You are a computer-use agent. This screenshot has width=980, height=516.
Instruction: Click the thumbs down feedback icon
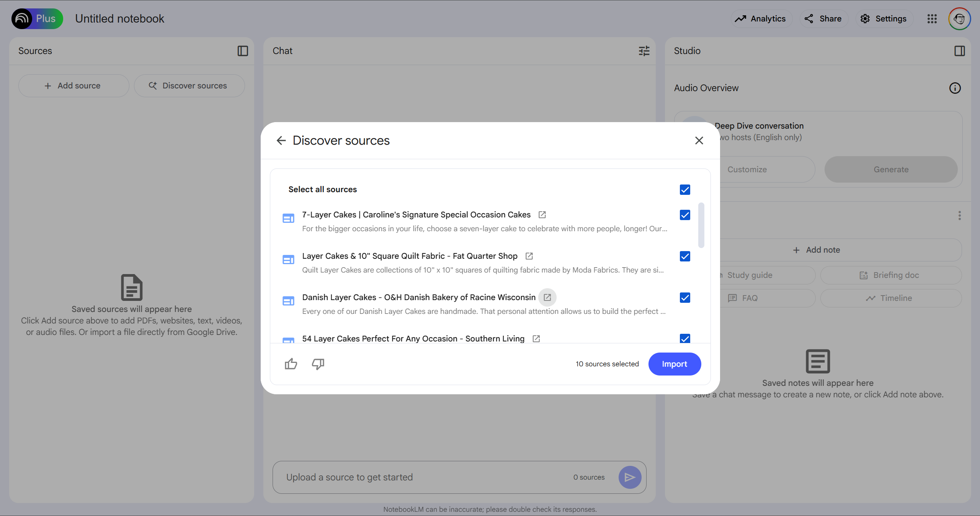coord(318,364)
